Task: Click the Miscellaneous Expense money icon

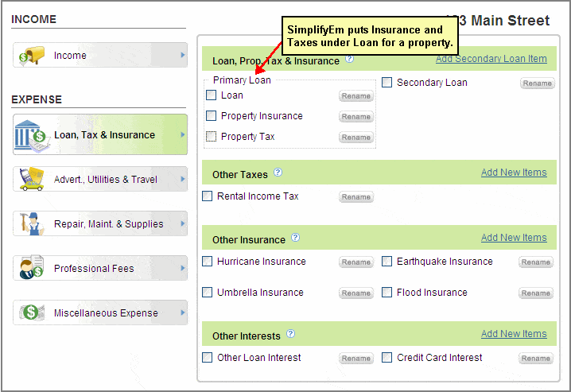Action: tap(33, 312)
